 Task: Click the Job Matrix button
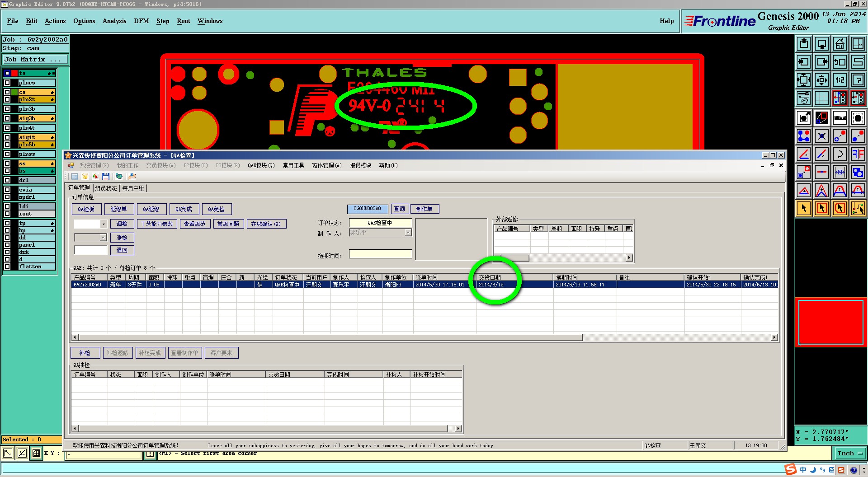[35, 60]
